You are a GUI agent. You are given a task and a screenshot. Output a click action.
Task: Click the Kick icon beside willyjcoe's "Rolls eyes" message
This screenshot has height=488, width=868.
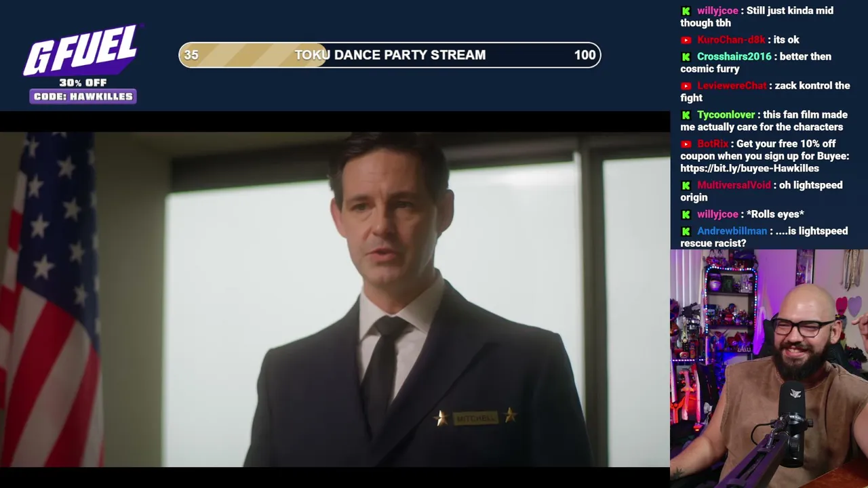click(x=686, y=215)
